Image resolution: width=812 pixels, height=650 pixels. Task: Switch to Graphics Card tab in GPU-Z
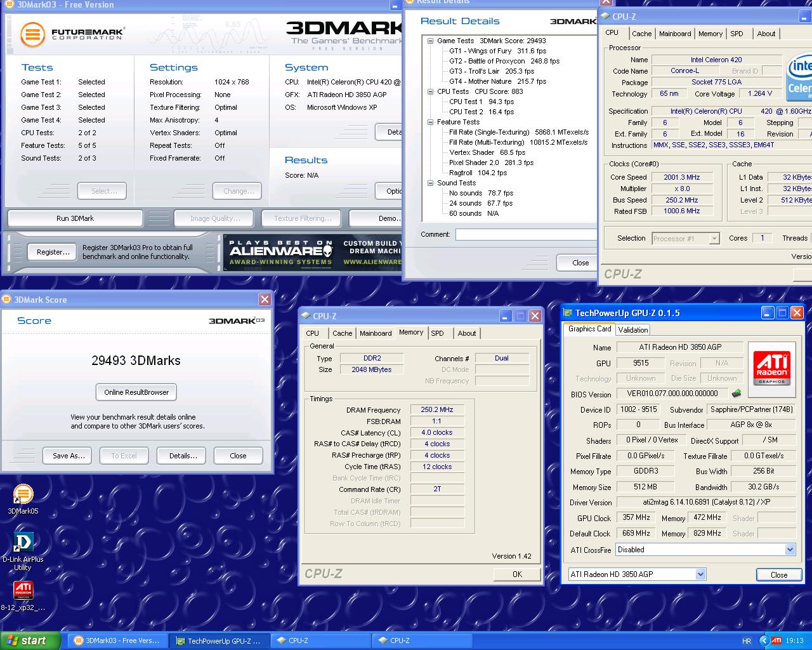point(589,329)
